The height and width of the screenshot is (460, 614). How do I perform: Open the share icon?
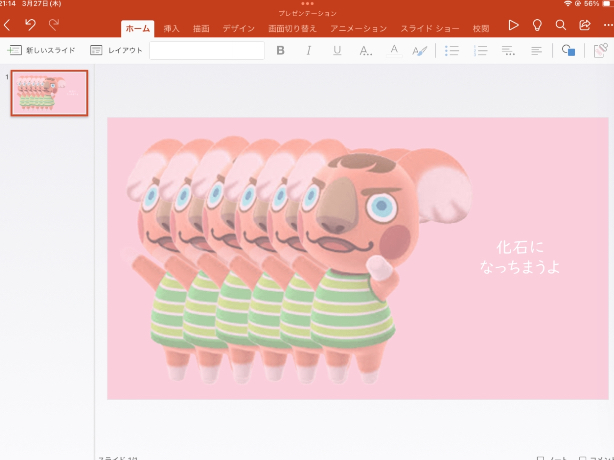click(585, 25)
